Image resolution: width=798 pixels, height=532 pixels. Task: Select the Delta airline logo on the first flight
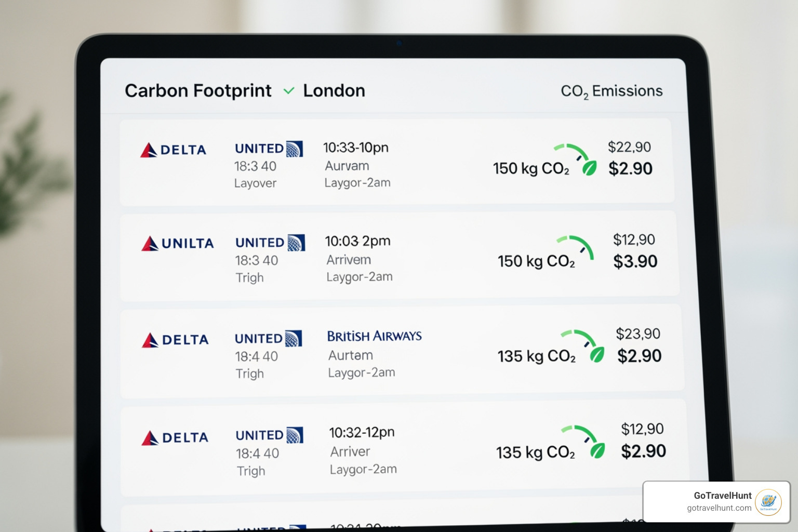[149, 150]
